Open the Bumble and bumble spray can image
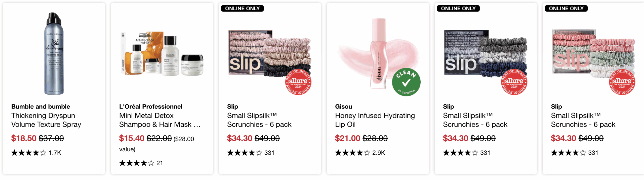The height and width of the screenshot is (180, 644). (54, 53)
